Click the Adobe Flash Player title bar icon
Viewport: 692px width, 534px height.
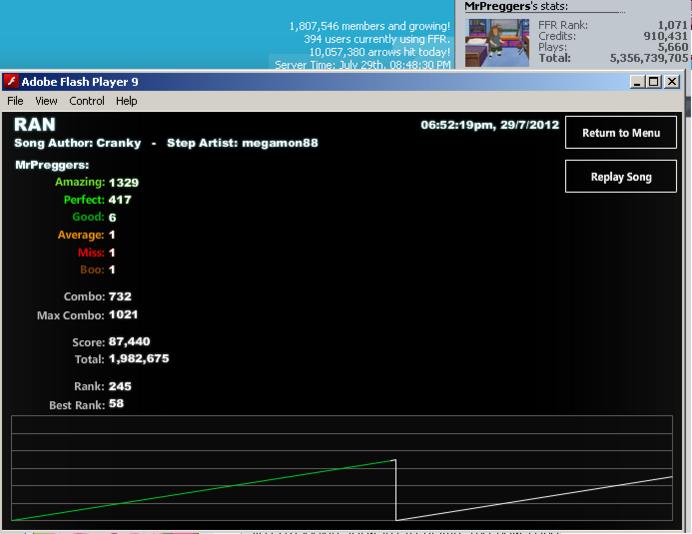[11, 82]
